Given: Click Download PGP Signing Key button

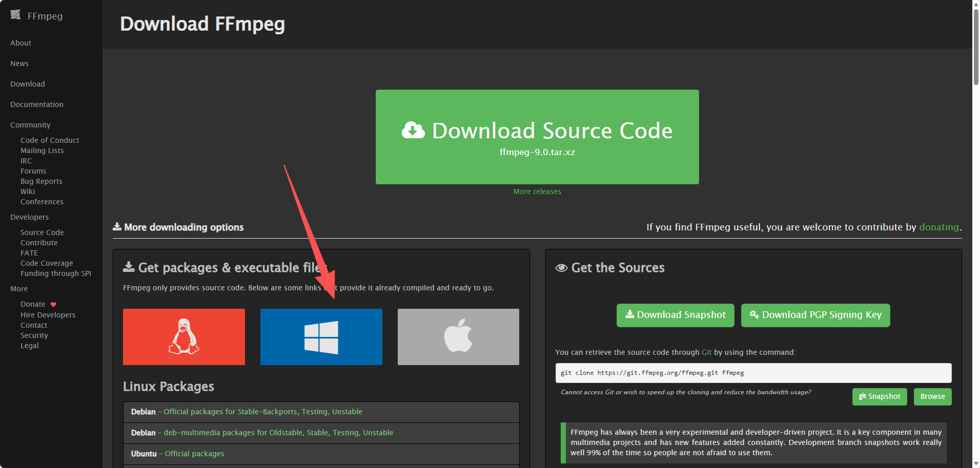Looking at the screenshot, I should pyautogui.click(x=815, y=315).
